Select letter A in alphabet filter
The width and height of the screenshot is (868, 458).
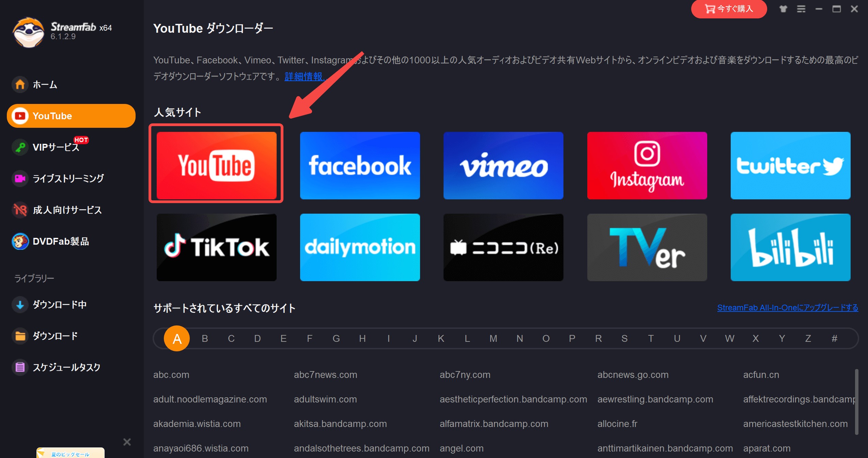click(x=177, y=338)
